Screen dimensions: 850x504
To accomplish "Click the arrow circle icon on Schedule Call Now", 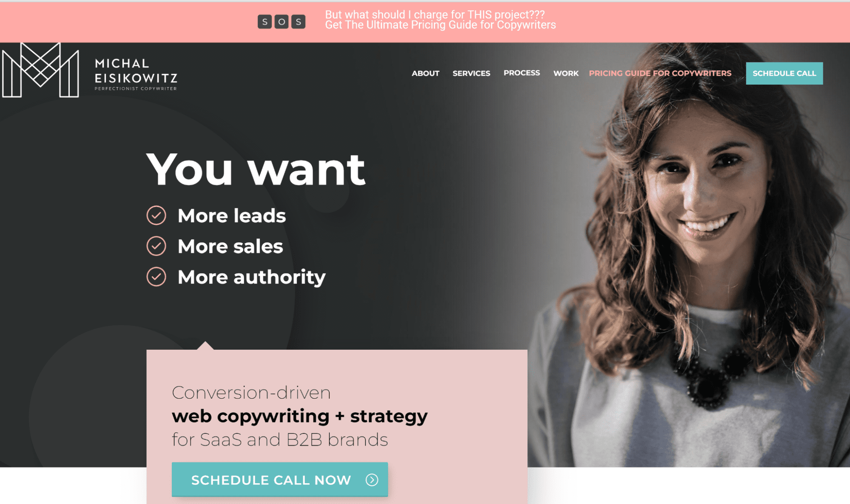I will (372, 480).
